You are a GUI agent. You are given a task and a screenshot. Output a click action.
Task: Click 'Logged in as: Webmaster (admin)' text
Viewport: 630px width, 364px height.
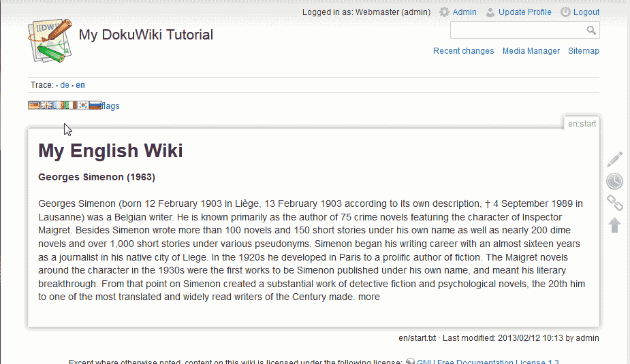coord(366,12)
